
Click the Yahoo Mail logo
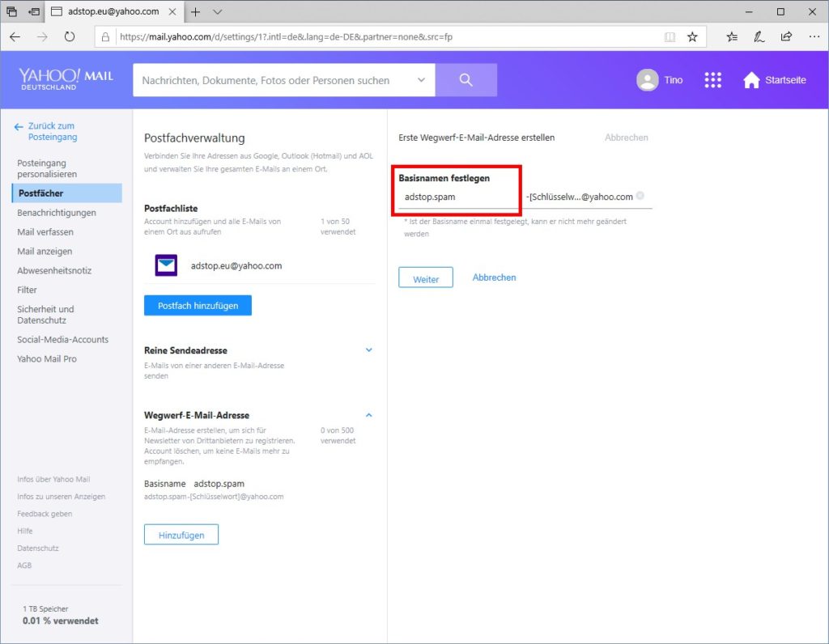(66, 79)
